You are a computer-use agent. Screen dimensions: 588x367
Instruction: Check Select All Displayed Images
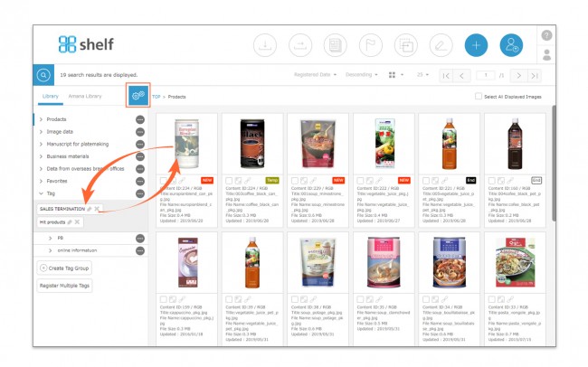point(479,97)
